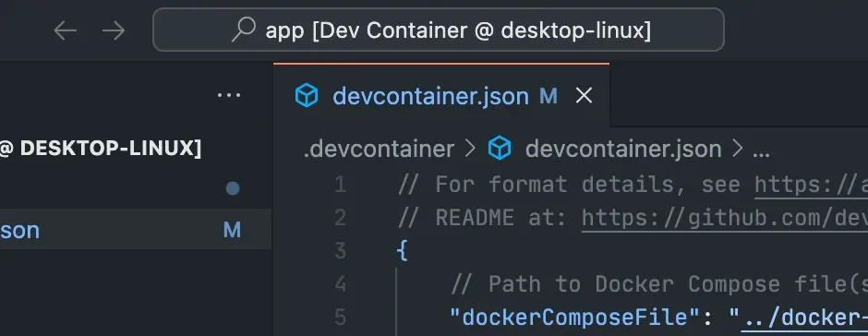Viewport: 868px width, 336px height.
Task: Click the opening brace on line 3
Action: (x=403, y=251)
